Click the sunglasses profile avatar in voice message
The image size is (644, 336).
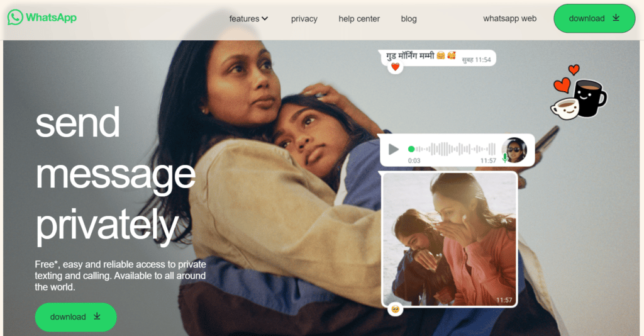click(x=514, y=150)
